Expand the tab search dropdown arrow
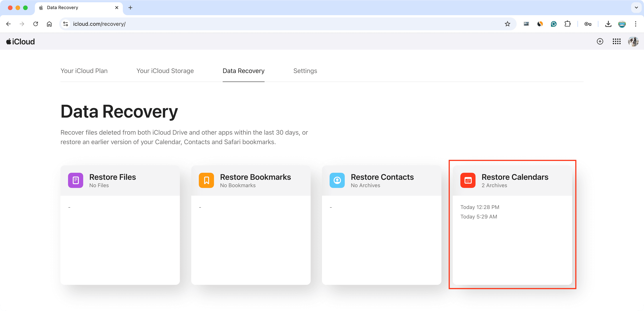The height and width of the screenshot is (311, 644). click(636, 8)
